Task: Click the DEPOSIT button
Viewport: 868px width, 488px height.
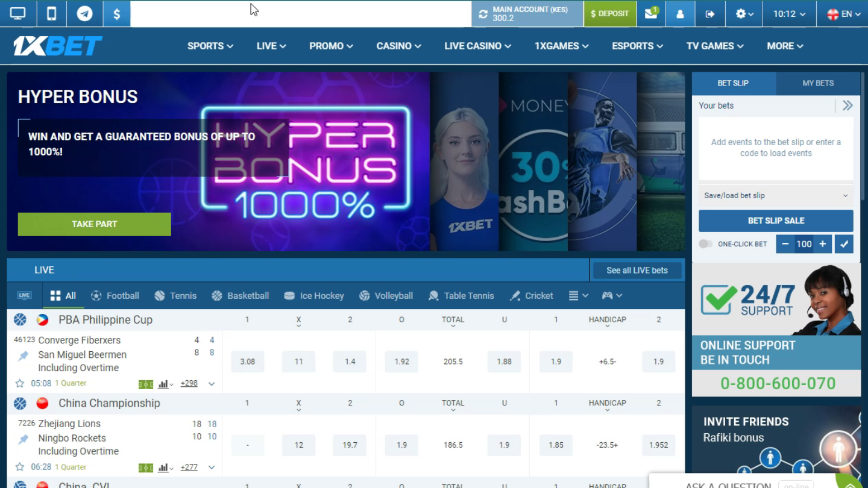Action: tap(609, 14)
